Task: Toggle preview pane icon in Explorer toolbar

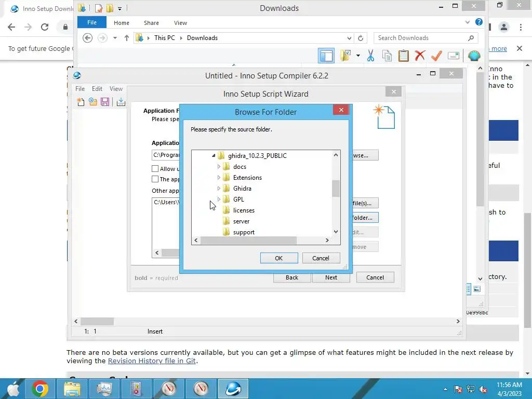Action: click(x=326, y=56)
